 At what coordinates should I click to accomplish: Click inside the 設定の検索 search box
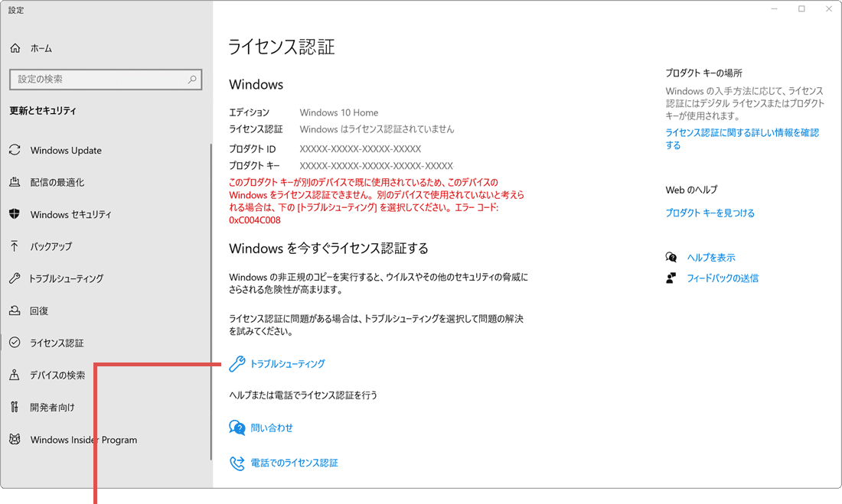click(x=106, y=80)
